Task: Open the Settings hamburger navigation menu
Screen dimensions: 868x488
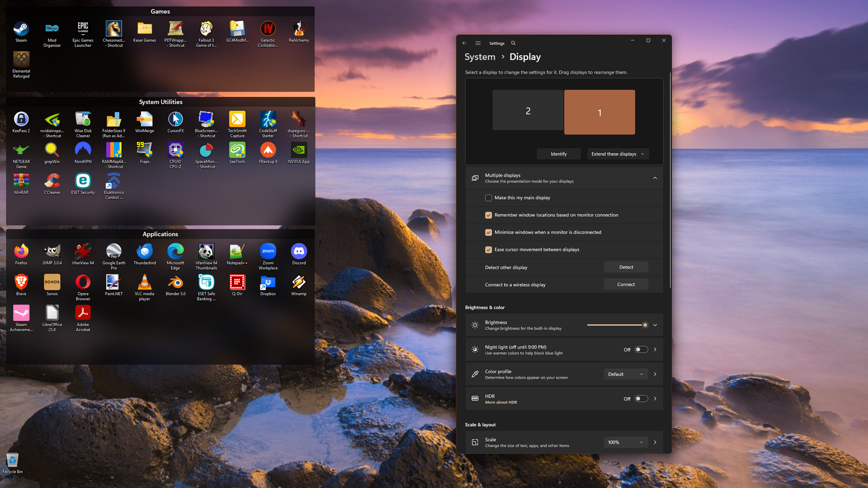Action: pos(478,43)
